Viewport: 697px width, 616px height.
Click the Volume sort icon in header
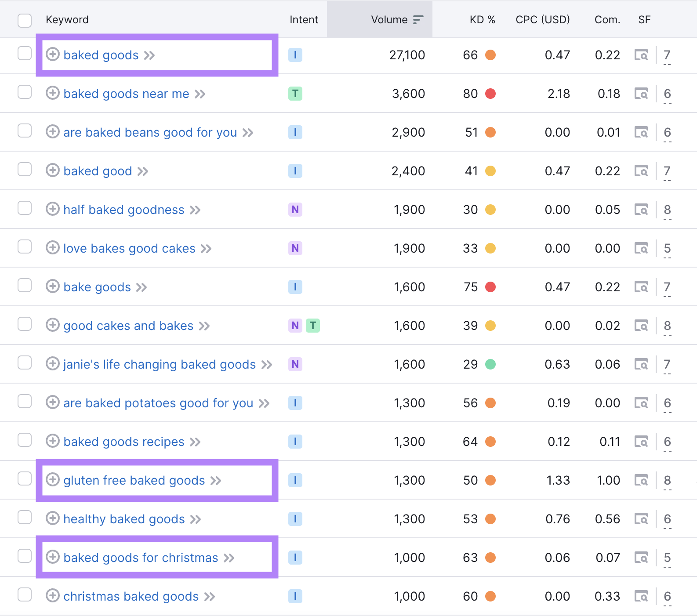click(x=418, y=20)
